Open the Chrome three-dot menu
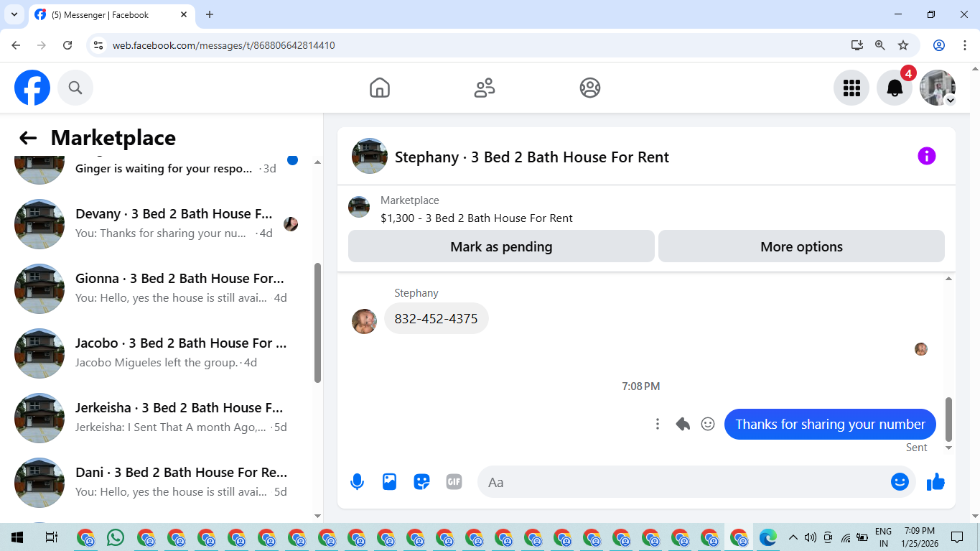The width and height of the screenshot is (980, 551). [963, 45]
